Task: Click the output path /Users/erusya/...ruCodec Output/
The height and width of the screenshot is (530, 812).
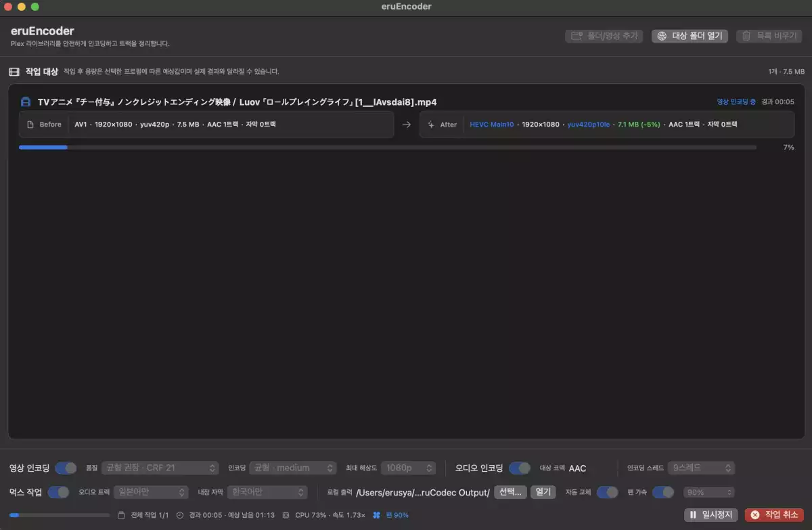Action: [423, 492]
